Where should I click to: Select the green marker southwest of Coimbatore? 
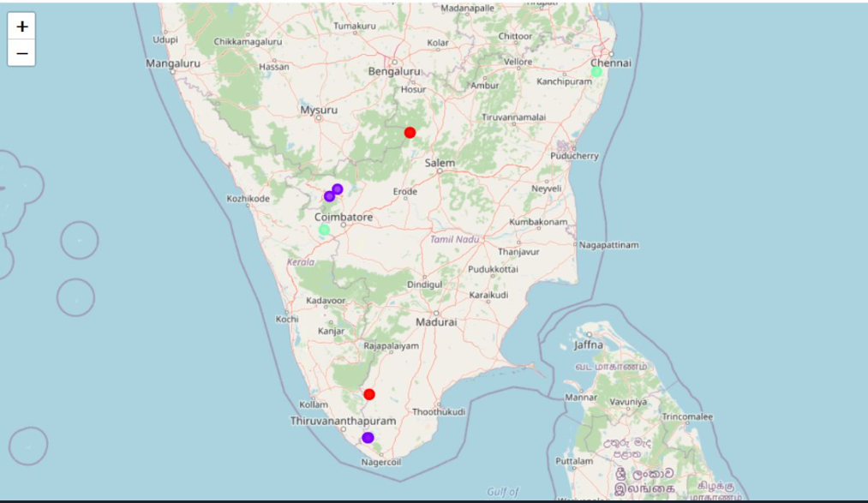(324, 231)
